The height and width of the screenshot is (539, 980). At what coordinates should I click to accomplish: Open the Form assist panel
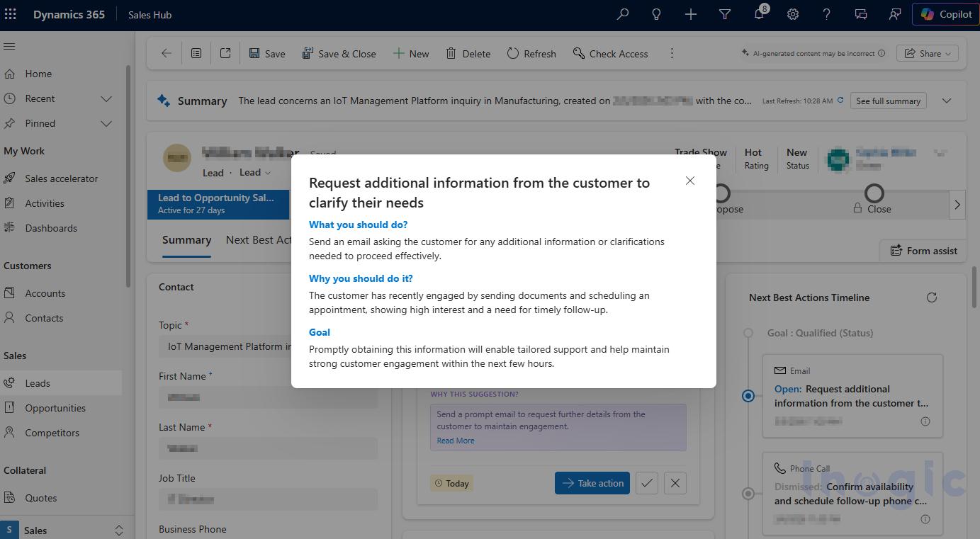923,250
